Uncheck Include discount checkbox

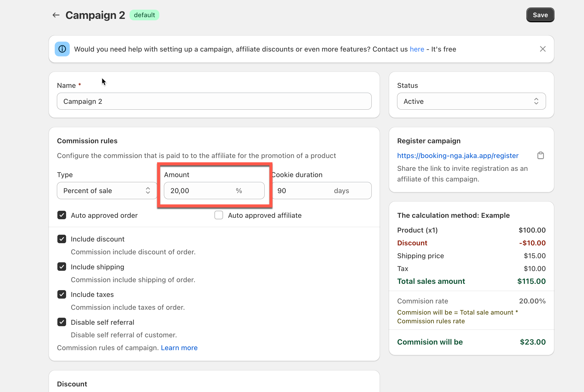point(62,239)
